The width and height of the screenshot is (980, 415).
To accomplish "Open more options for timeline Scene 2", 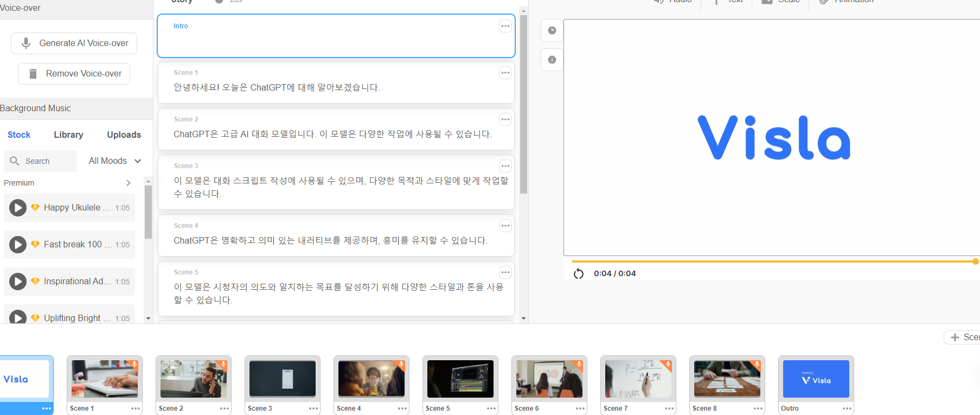I will (225, 408).
